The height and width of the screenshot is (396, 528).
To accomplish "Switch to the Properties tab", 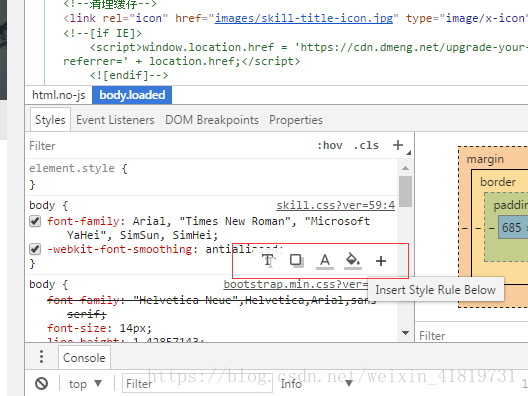I will (296, 120).
